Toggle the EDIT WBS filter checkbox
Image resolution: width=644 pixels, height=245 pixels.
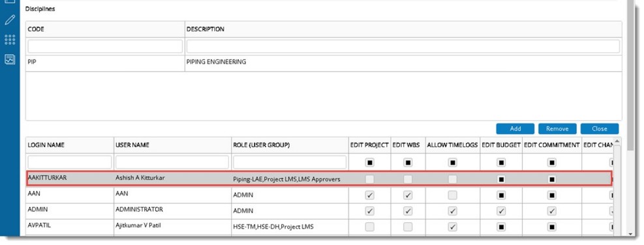pyautogui.click(x=408, y=163)
